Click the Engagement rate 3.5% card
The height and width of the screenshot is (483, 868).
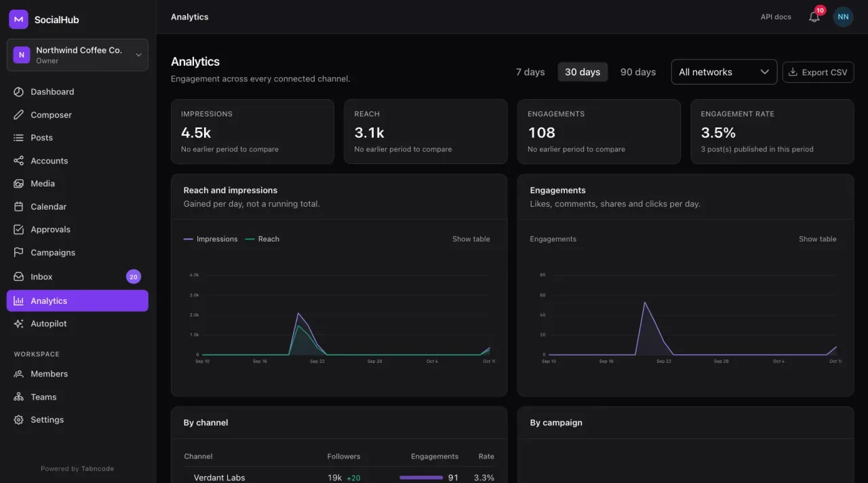[x=772, y=132]
